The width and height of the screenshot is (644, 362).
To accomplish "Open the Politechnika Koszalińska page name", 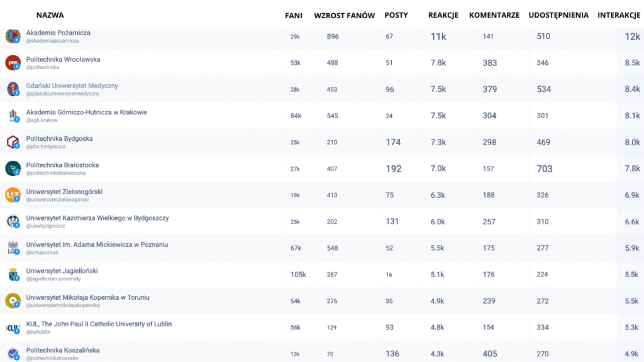I will click(x=63, y=351).
